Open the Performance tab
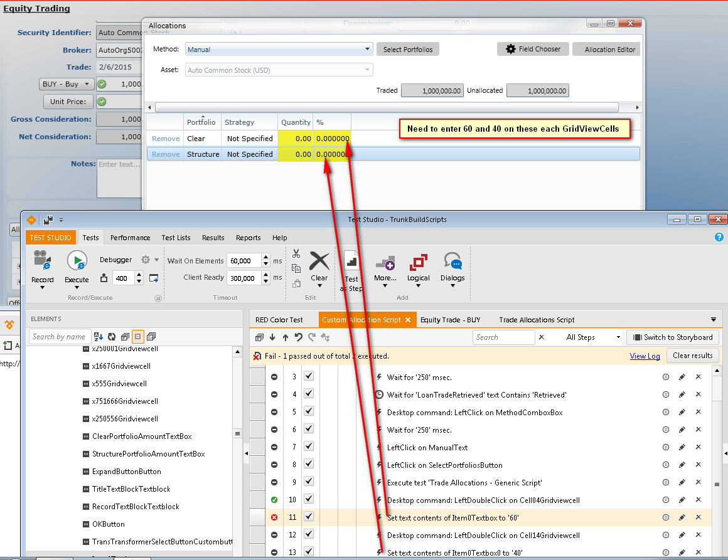The width and height of the screenshot is (728, 560). [131, 238]
